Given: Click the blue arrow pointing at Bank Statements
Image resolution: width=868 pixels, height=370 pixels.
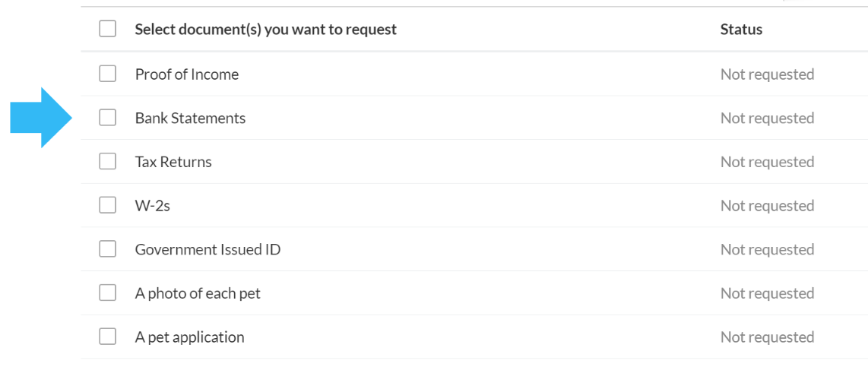Looking at the screenshot, I should [42, 118].
